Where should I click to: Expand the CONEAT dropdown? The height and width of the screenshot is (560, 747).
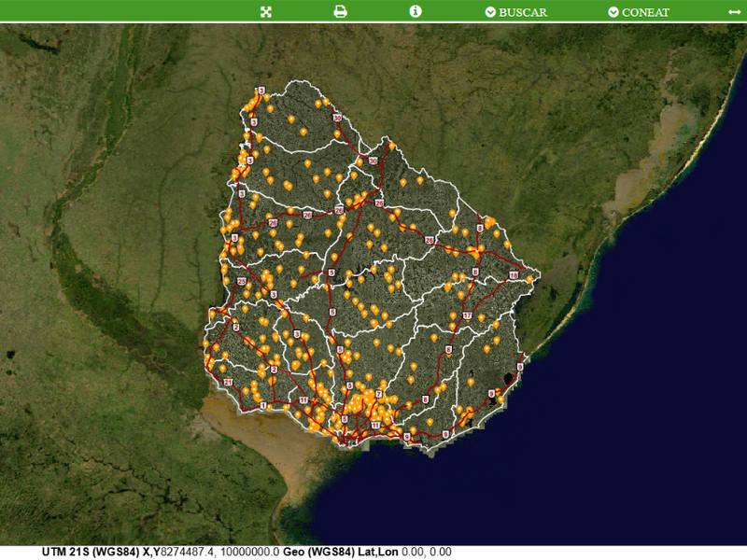click(x=639, y=12)
